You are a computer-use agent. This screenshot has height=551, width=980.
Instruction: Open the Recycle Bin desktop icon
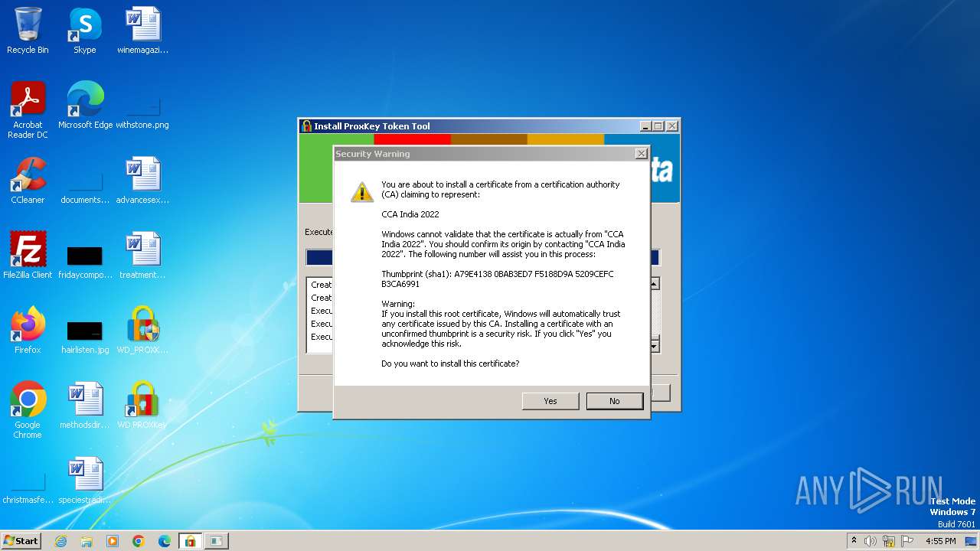28,31
